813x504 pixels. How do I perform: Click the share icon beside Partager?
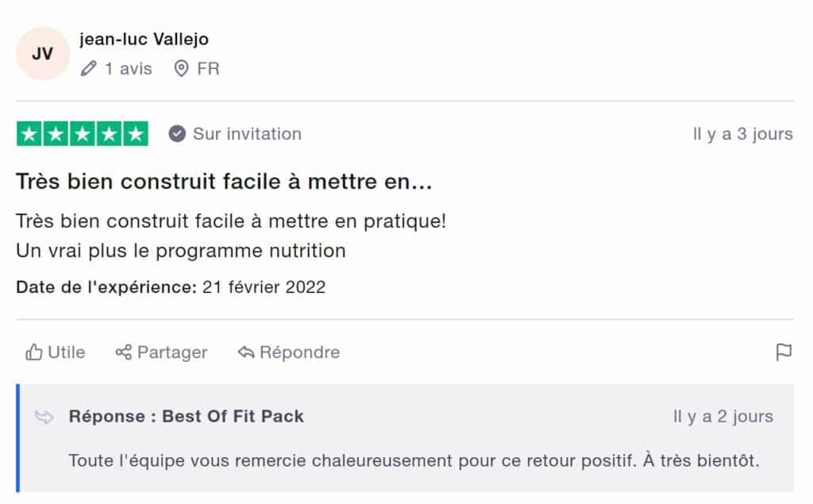point(123,352)
